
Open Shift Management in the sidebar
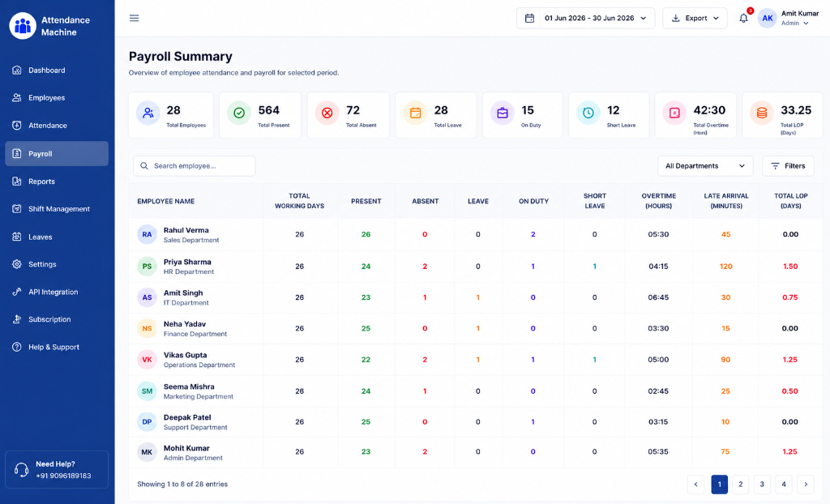tap(57, 208)
